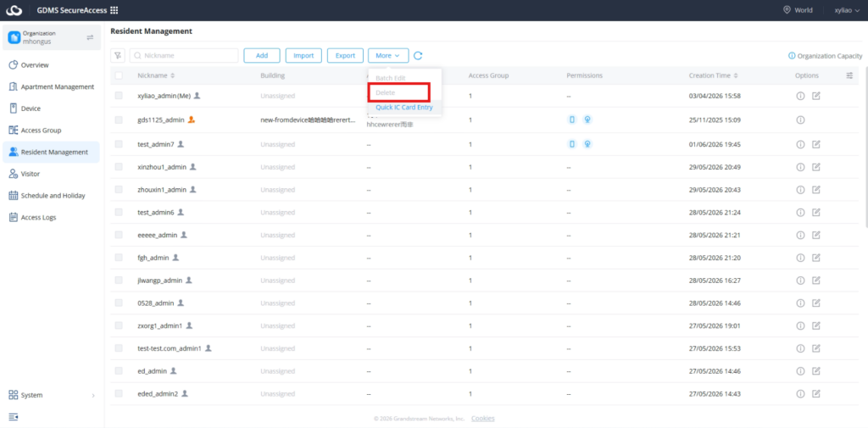This screenshot has width=868, height=428.
Task: Open the mhongus Organization selector
Action: pyautogui.click(x=52, y=37)
